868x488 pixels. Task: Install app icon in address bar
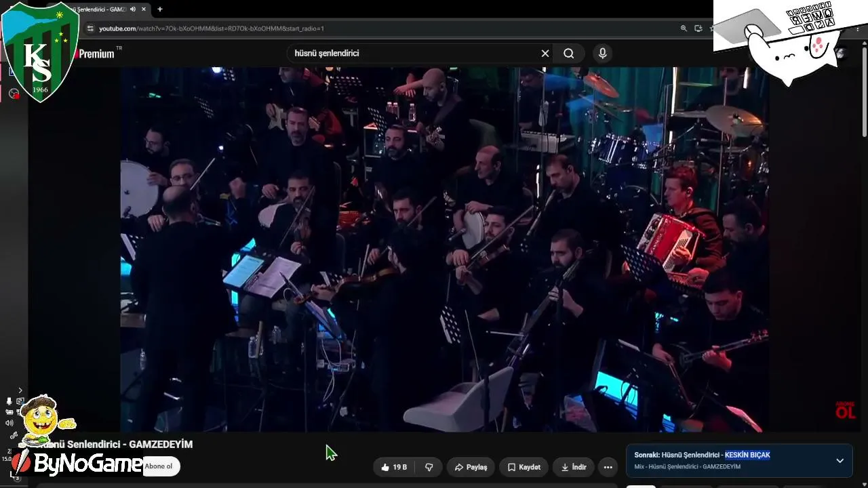point(698,28)
